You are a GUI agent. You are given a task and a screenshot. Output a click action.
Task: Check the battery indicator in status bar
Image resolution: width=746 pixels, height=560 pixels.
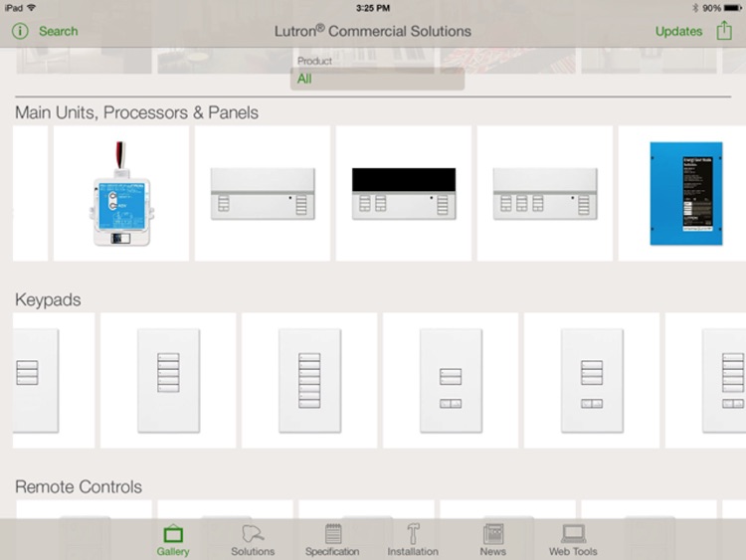[x=733, y=8]
